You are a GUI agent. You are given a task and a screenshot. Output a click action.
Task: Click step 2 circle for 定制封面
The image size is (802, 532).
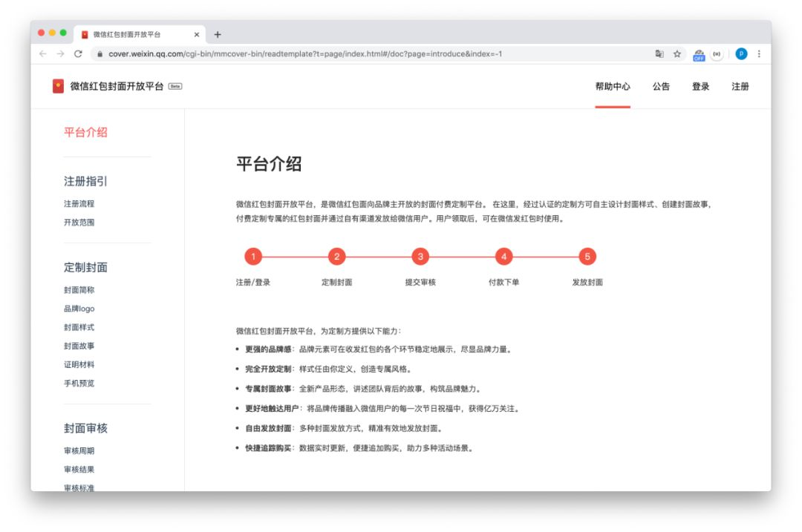(336, 257)
